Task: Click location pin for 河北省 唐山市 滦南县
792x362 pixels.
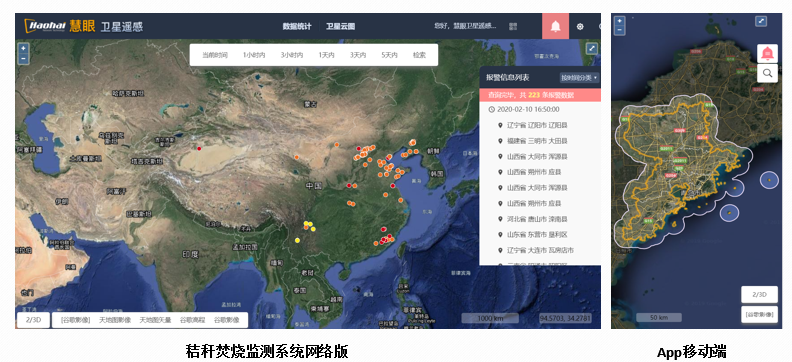Action: 500,219
